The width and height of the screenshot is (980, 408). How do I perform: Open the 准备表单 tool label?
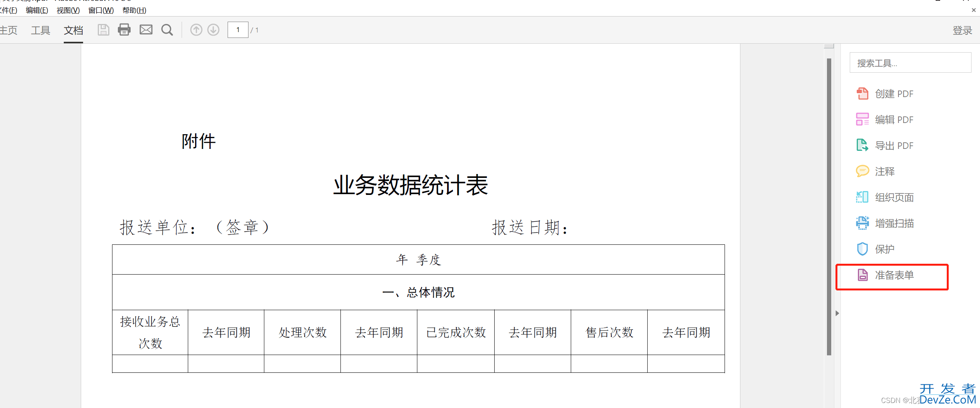(895, 275)
